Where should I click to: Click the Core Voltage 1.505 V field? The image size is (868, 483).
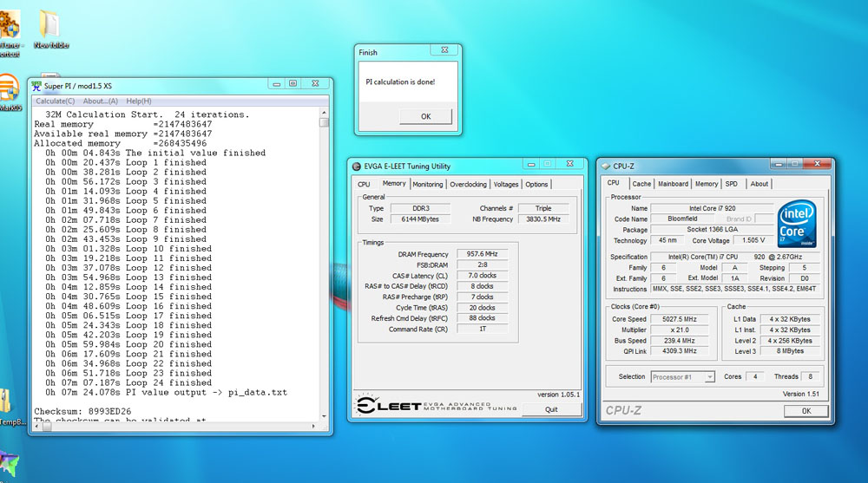[753, 240]
